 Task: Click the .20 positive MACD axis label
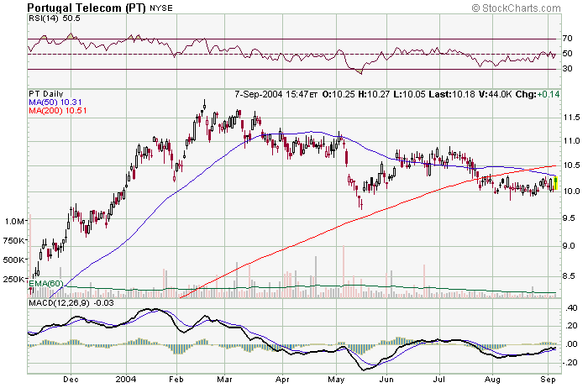tap(571, 325)
